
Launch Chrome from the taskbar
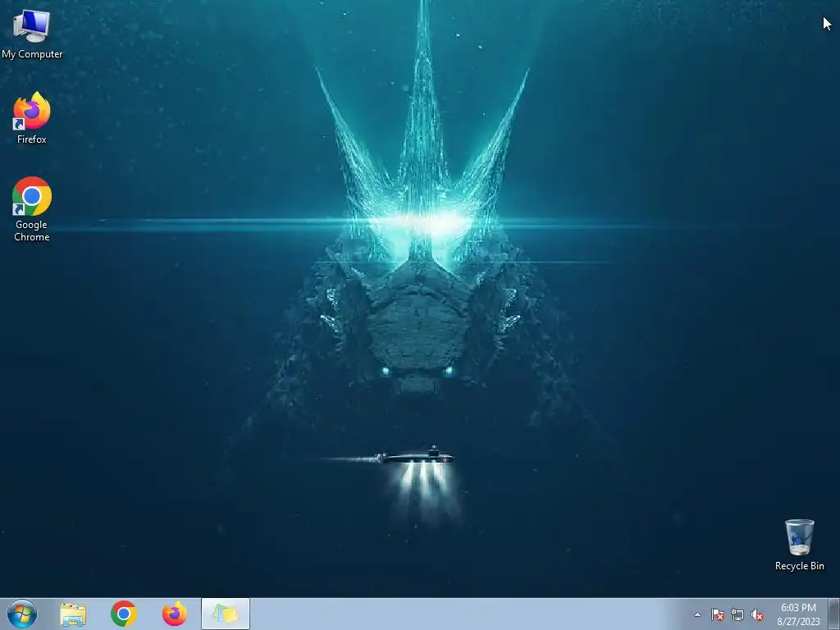[124, 614]
